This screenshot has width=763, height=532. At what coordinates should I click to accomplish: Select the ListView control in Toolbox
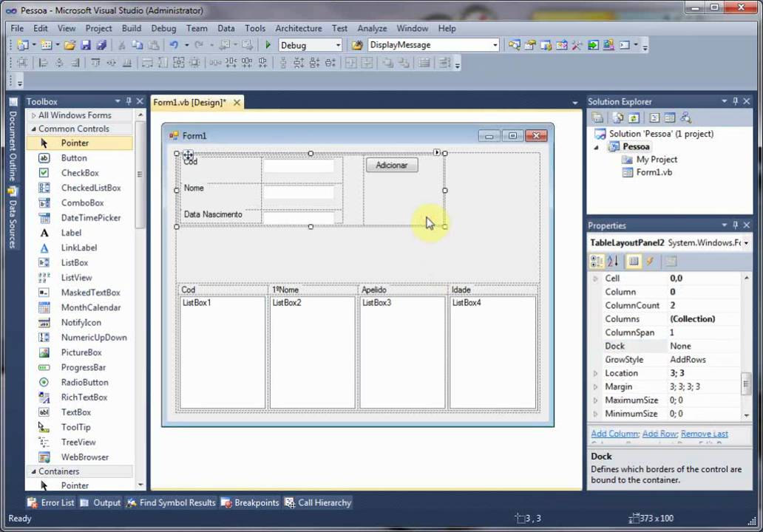[76, 278]
